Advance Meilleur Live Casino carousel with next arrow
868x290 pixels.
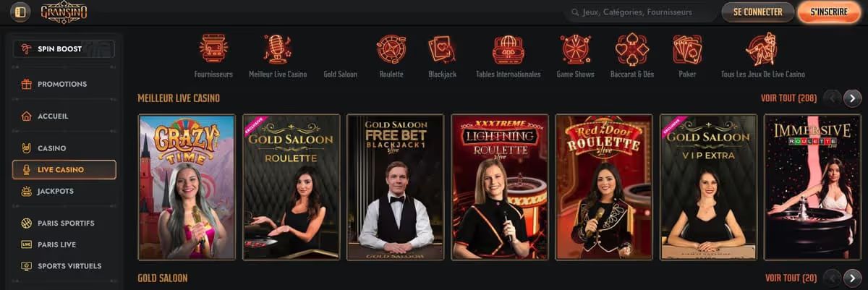[853, 98]
